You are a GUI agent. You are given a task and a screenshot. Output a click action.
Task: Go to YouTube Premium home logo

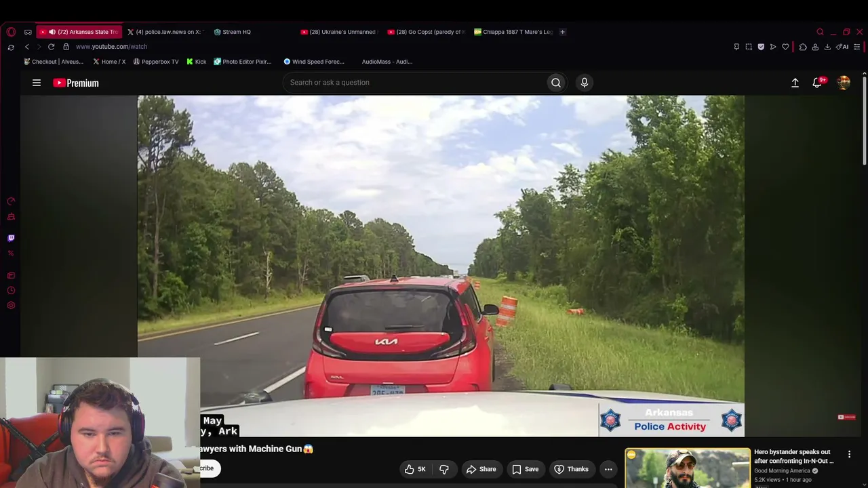point(76,83)
